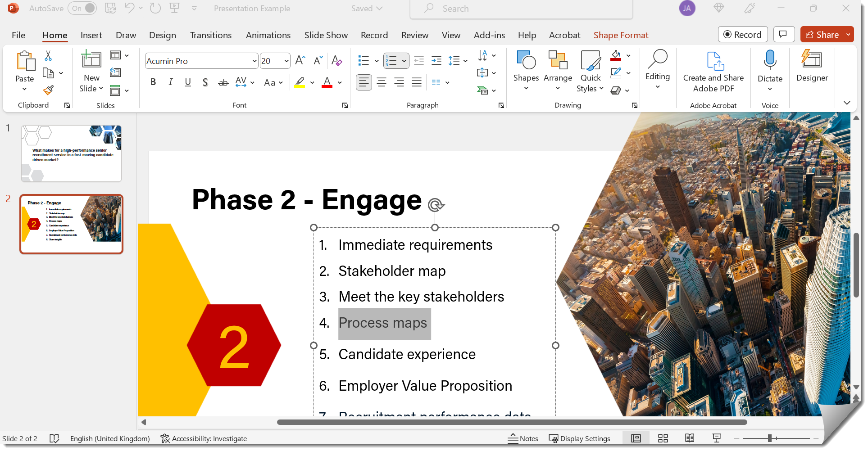Screen dimensions: 868x451
Task: Toggle bold on selected text
Action: point(153,82)
